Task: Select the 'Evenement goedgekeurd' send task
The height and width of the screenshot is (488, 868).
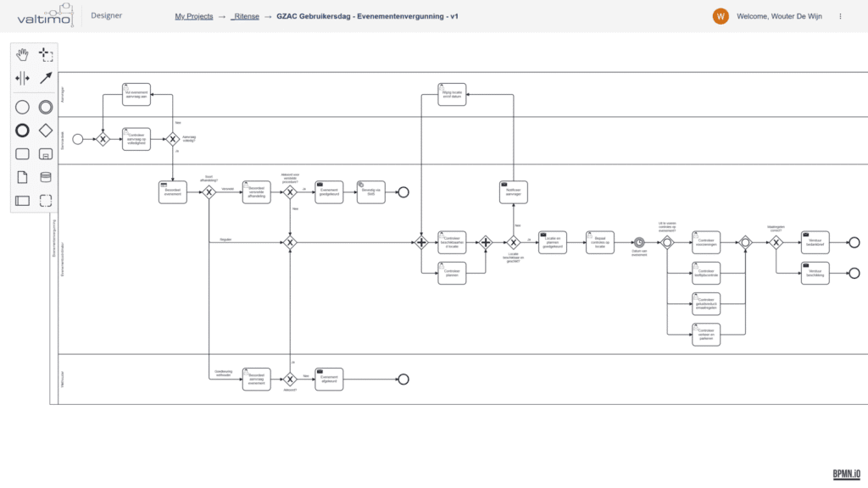Action: [329, 192]
